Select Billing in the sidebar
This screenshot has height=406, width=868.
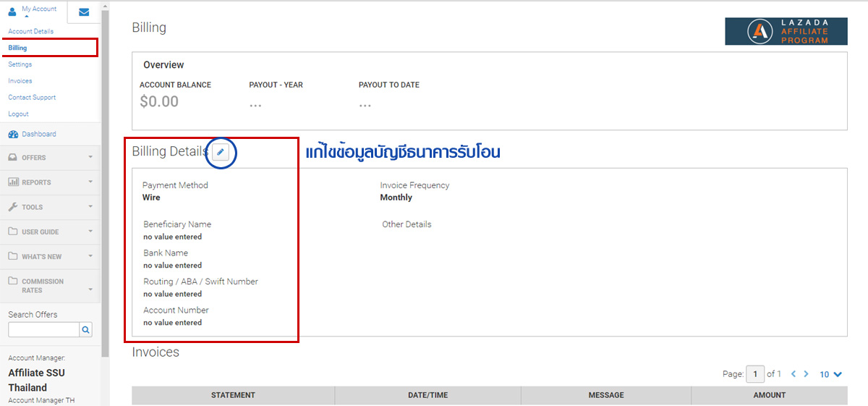click(x=17, y=48)
